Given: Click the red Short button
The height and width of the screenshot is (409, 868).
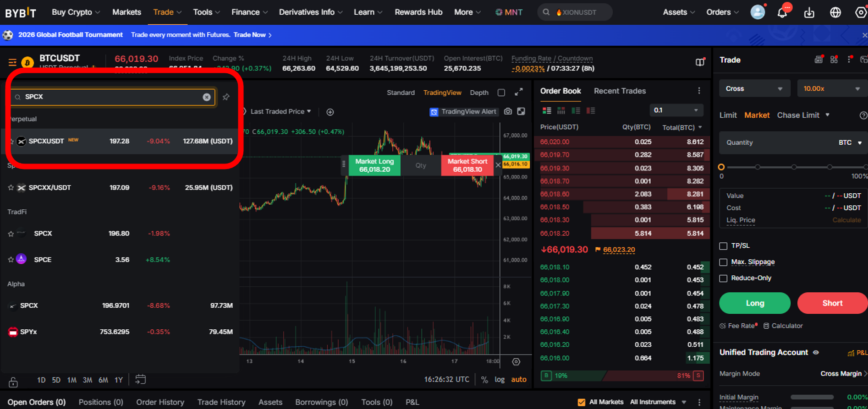Looking at the screenshot, I should (832, 303).
